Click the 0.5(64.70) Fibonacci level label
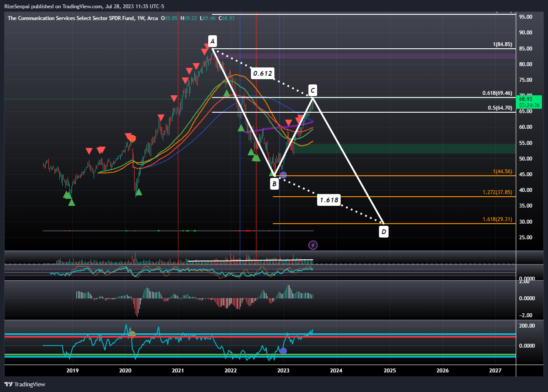Screen dimensions: 548x392 [500, 108]
